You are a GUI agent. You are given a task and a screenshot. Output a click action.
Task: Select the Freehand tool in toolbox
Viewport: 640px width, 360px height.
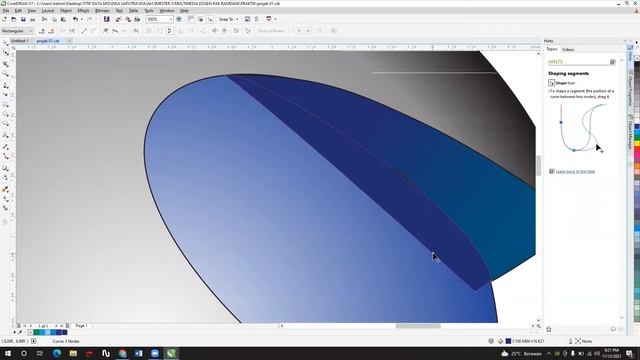point(6,85)
